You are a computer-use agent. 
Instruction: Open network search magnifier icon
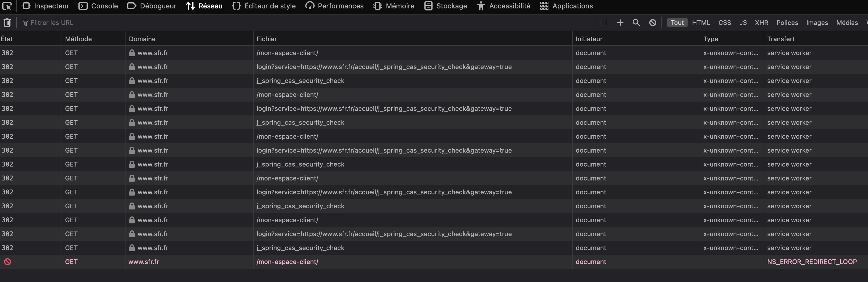point(636,23)
